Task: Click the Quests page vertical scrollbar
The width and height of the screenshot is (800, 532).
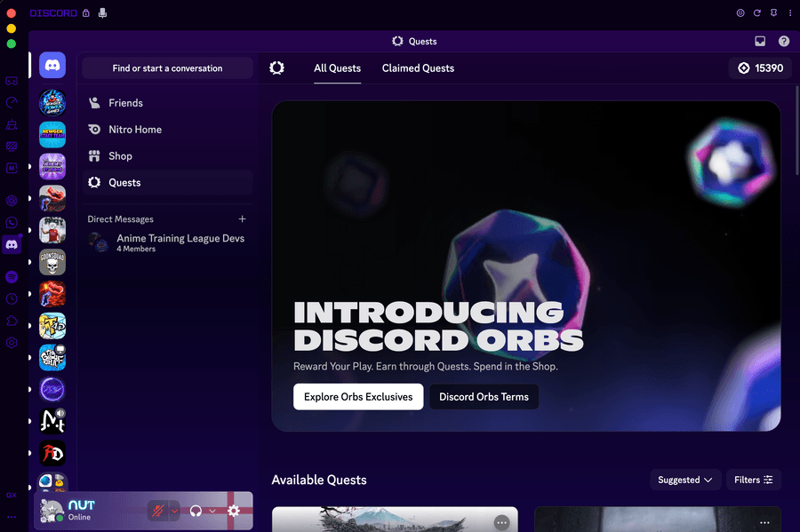Action: [797, 131]
